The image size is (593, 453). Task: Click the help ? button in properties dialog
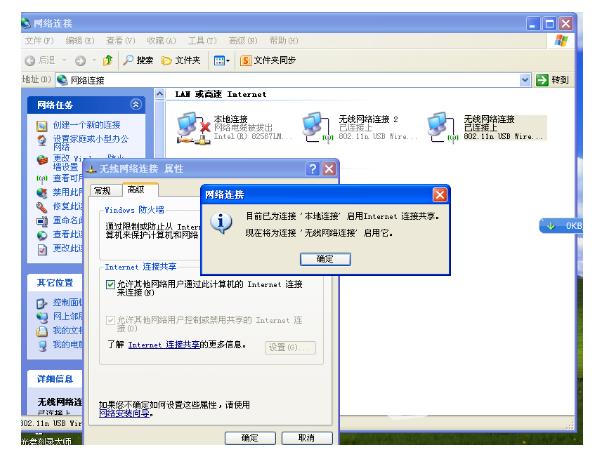coord(312,169)
